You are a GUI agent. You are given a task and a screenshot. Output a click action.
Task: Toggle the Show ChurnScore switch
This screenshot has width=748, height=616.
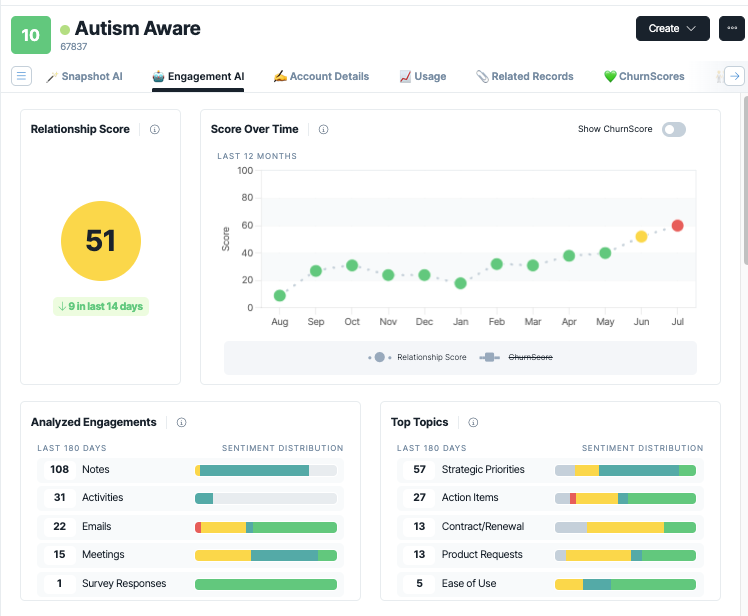pyautogui.click(x=674, y=129)
